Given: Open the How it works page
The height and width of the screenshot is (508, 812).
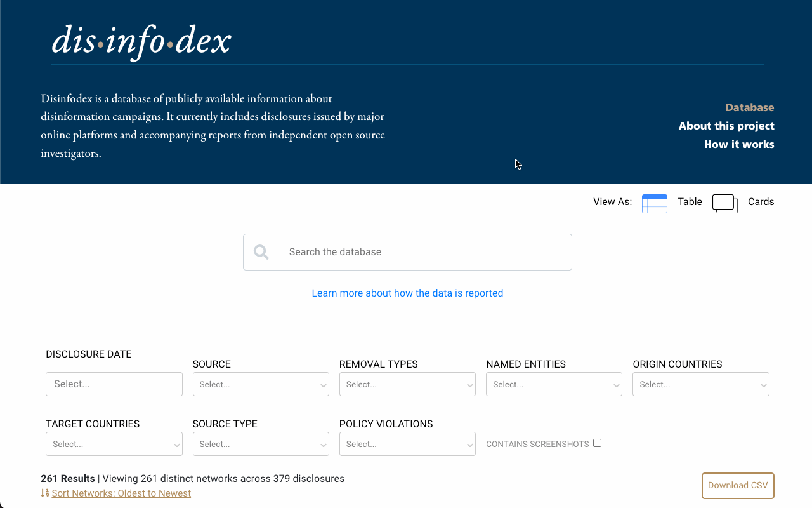Looking at the screenshot, I should (738, 144).
